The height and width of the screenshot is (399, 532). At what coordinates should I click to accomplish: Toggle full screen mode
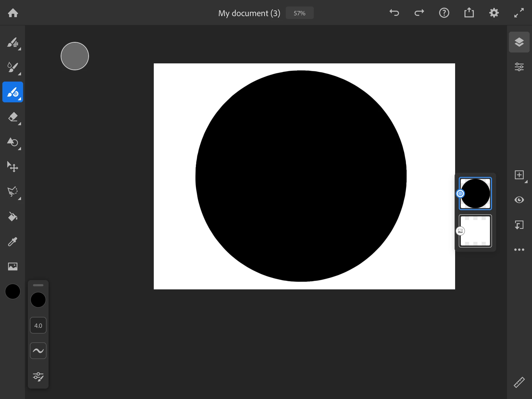(x=519, y=13)
